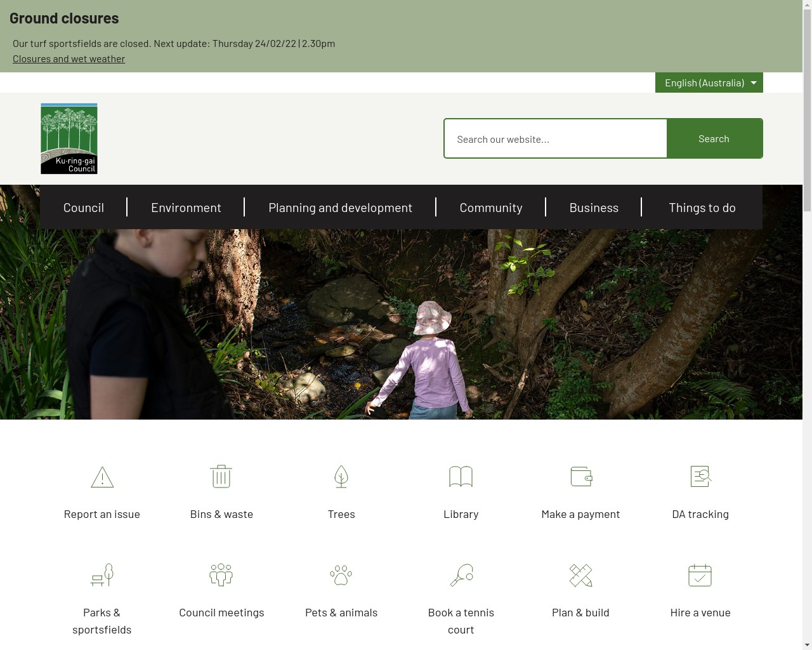Click the Hire a venue calendar icon
This screenshot has height=650, width=812.
click(700, 575)
